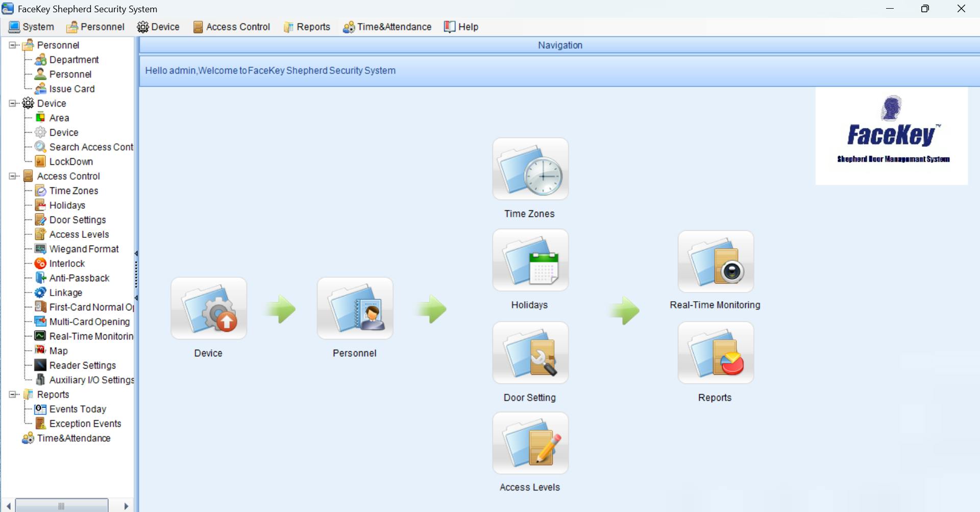Select Access Levels in the sidebar tree
Viewport: 980px width, 512px height.
79,234
